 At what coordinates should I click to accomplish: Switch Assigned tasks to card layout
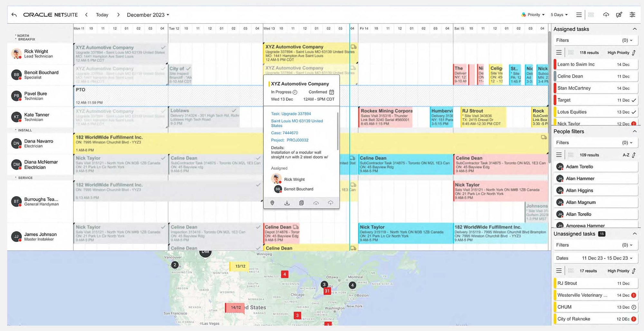click(571, 53)
